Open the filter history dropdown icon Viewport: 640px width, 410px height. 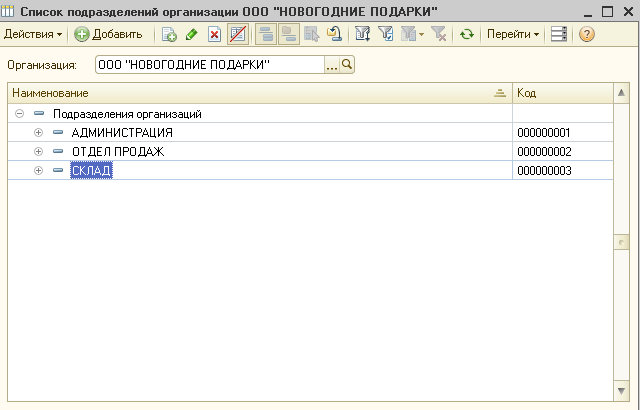(412, 34)
